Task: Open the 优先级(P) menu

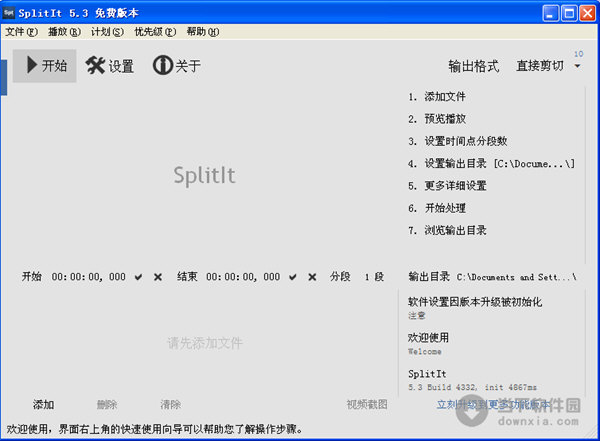Action: [155, 32]
